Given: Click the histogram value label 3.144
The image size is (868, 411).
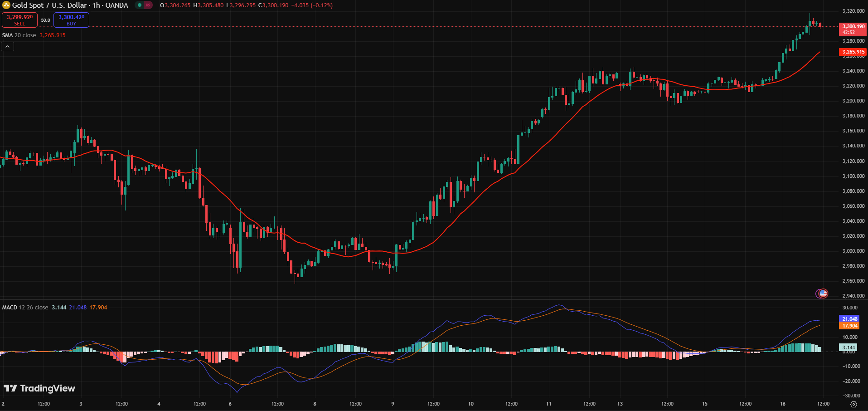Looking at the screenshot, I should [x=849, y=347].
